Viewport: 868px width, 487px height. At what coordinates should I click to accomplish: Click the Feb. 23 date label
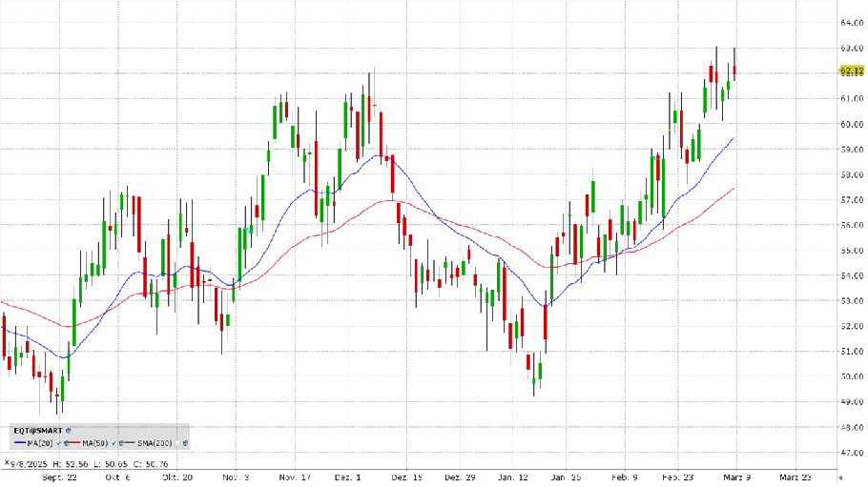(678, 477)
